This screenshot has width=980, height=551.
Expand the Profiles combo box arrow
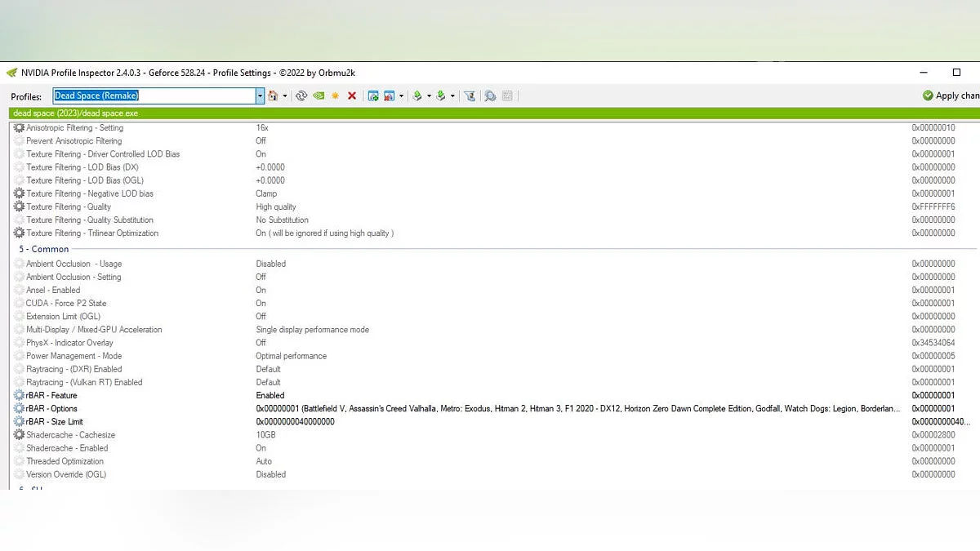click(261, 96)
